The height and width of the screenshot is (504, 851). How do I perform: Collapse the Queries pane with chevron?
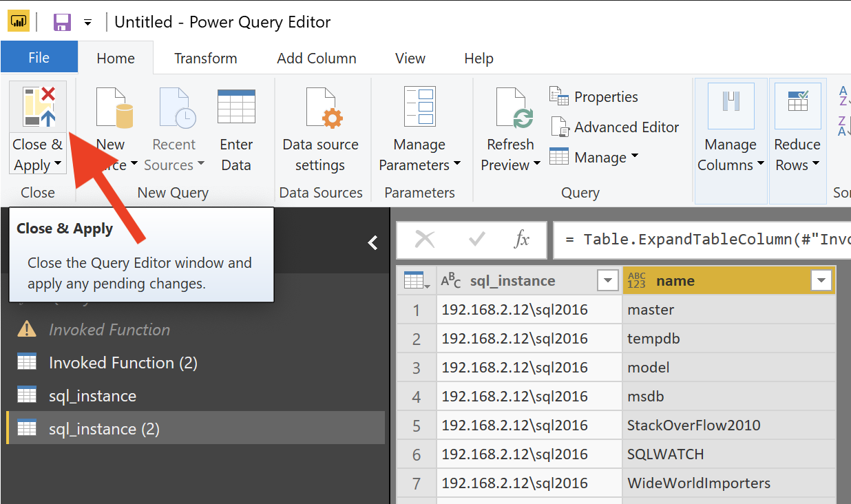coord(372,242)
